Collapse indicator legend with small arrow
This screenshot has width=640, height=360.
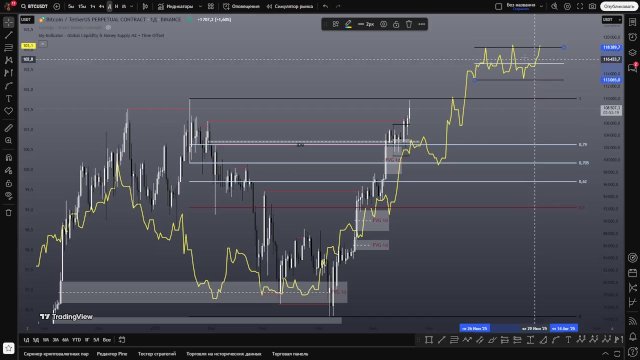tap(43, 44)
